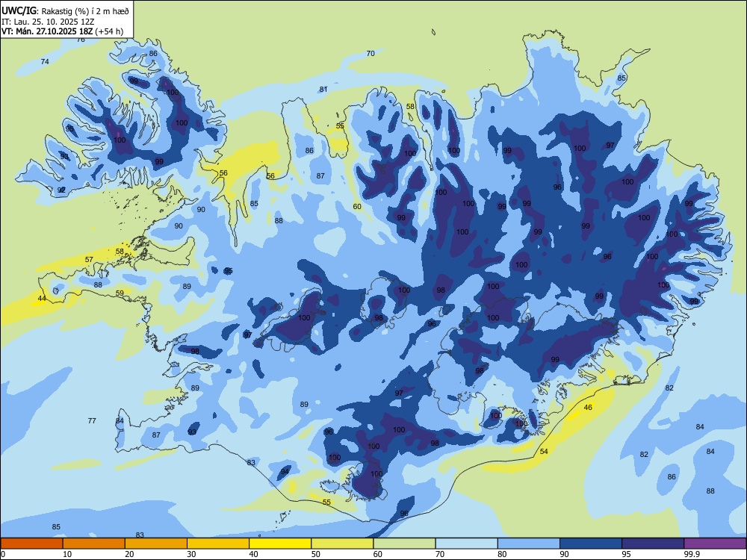Click the humidity value '70' north of Iceland
The width and height of the screenshot is (747, 560).
point(371,53)
